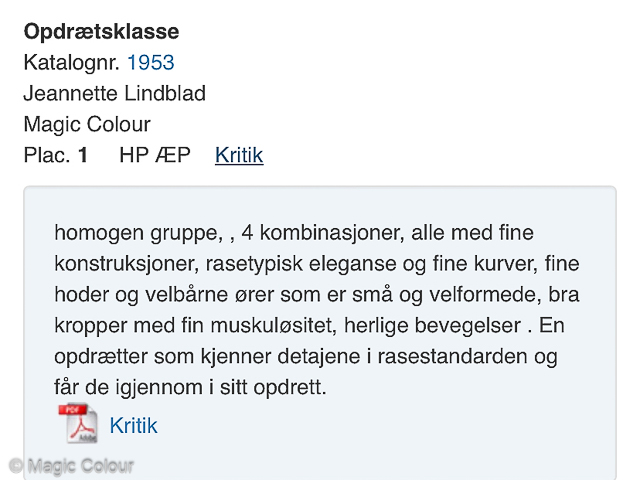Select the name Jeannette Lindblad
The height and width of the screenshot is (480, 640).
pos(115,93)
